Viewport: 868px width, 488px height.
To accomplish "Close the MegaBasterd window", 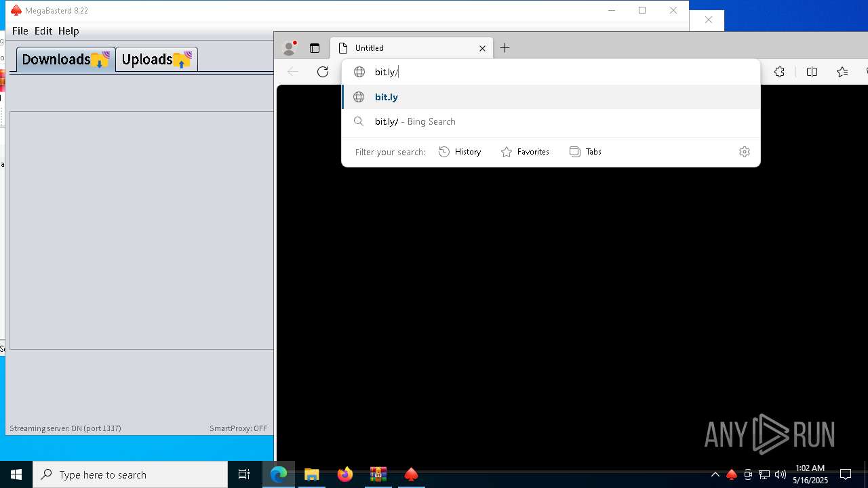I will (673, 10).
